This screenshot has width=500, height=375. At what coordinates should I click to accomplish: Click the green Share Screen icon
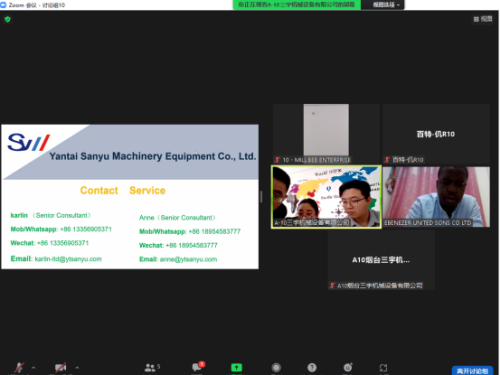(x=236, y=368)
